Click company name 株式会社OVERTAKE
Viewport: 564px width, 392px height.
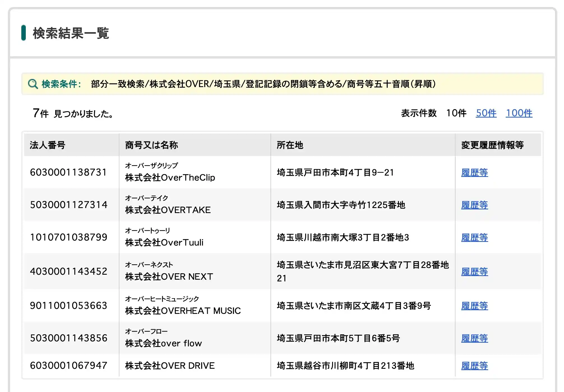point(168,210)
